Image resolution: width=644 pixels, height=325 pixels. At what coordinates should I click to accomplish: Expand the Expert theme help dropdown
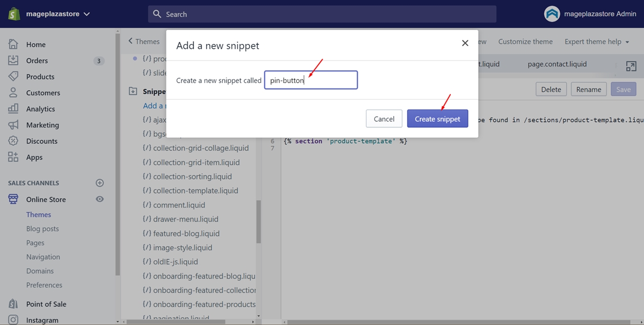(597, 42)
